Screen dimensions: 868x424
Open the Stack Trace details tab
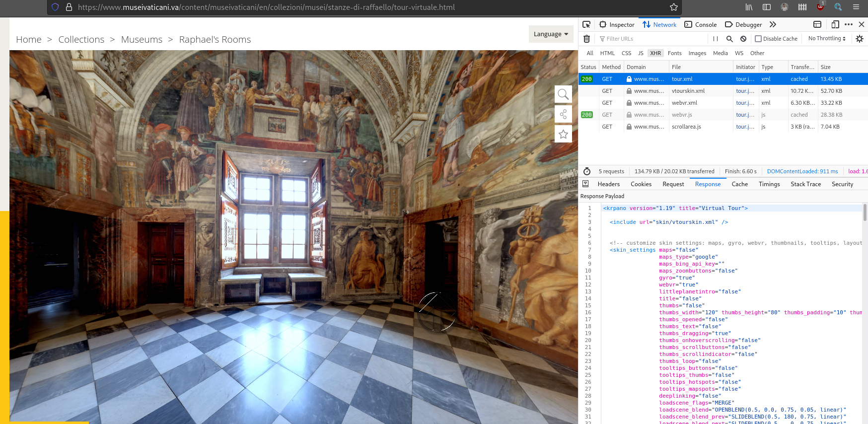pyautogui.click(x=806, y=184)
